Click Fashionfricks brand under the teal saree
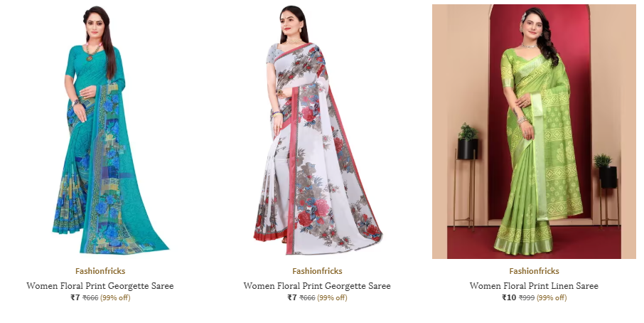The height and width of the screenshot is (323, 644). click(100, 271)
